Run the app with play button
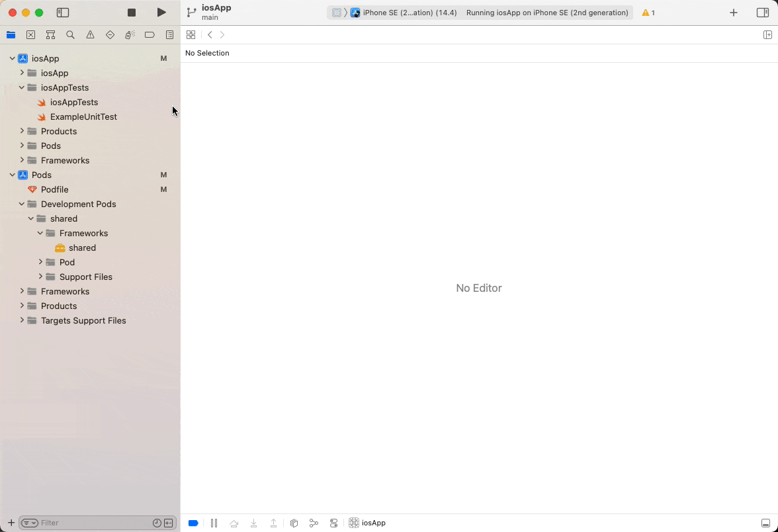The height and width of the screenshot is (532, 778). (x=161, y=13)
